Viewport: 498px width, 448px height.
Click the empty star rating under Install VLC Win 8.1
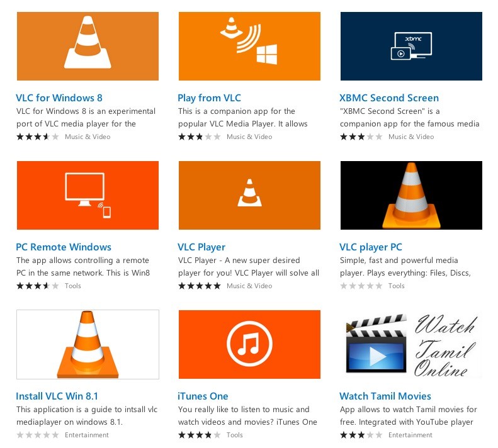point(38,435)
